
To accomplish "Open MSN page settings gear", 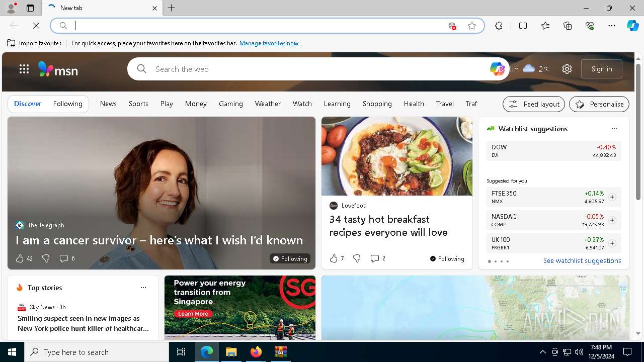I will pos(567,69).
